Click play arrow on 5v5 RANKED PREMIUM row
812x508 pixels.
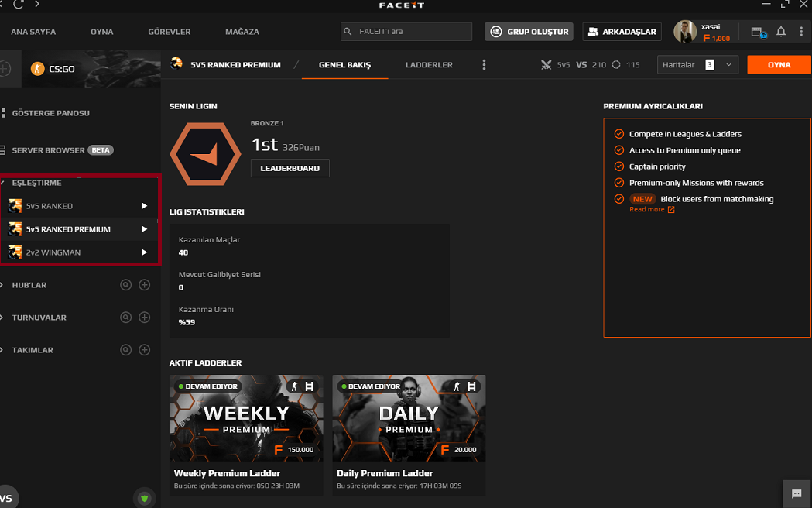click(x=145, y=229)
